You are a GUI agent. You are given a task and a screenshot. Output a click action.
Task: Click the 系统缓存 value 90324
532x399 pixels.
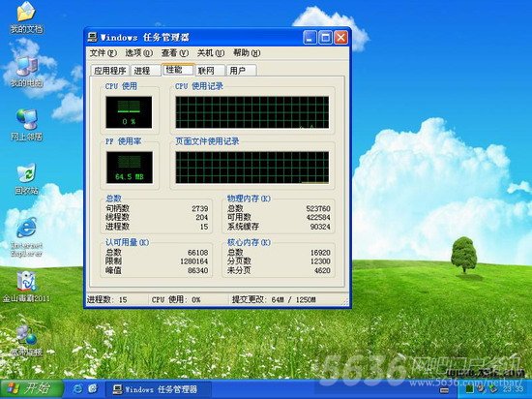[320, 227]
